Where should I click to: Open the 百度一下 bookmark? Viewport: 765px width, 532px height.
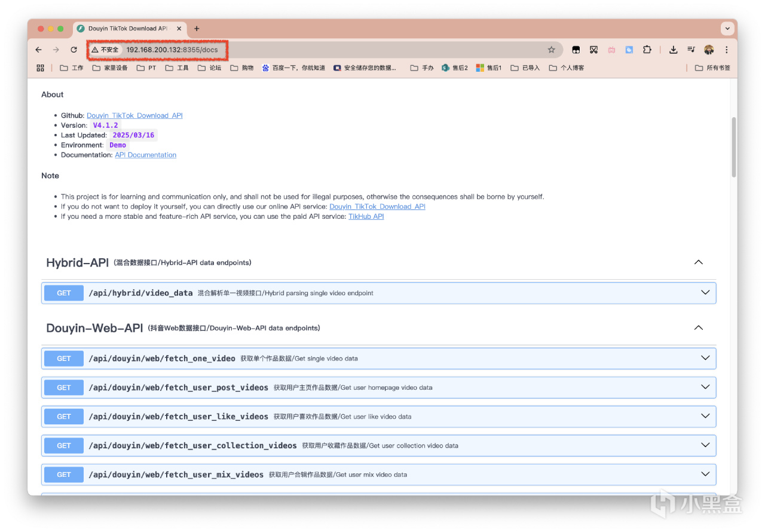(x=293, y=68)
